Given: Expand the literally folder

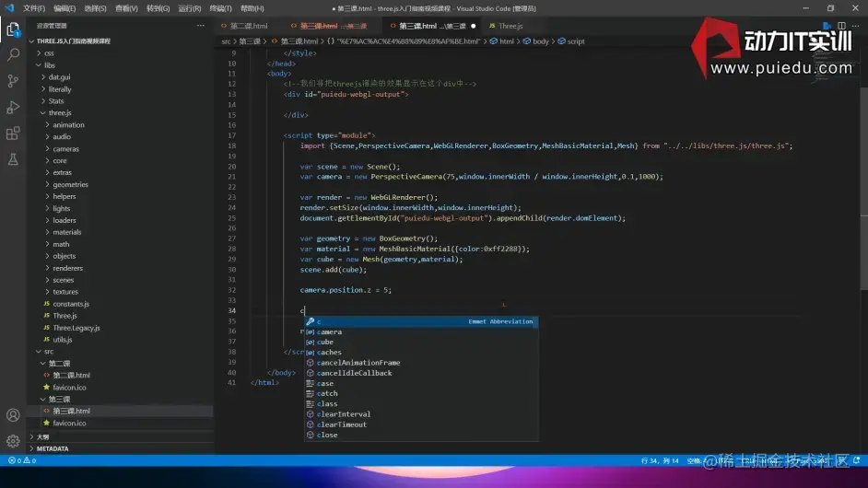Looking at the screenshot, I should (x=60, y=89).
